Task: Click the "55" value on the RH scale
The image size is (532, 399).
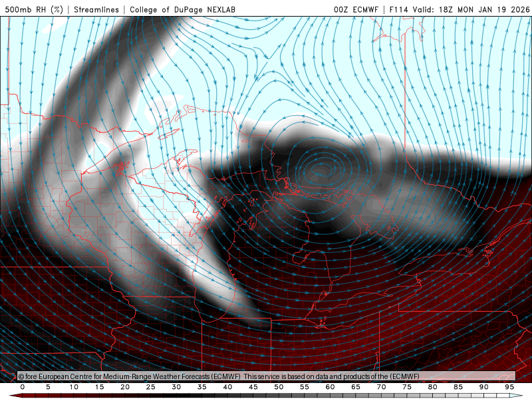Action: (x=305, y=387)
